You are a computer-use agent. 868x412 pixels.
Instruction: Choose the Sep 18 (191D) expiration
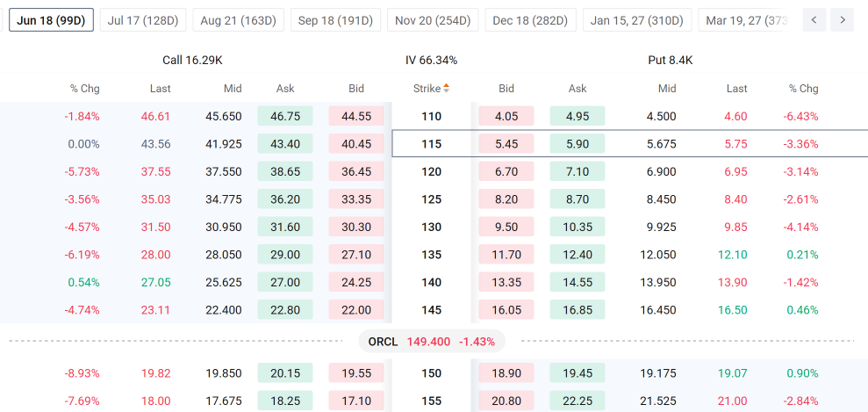click(x=335, y=20)
